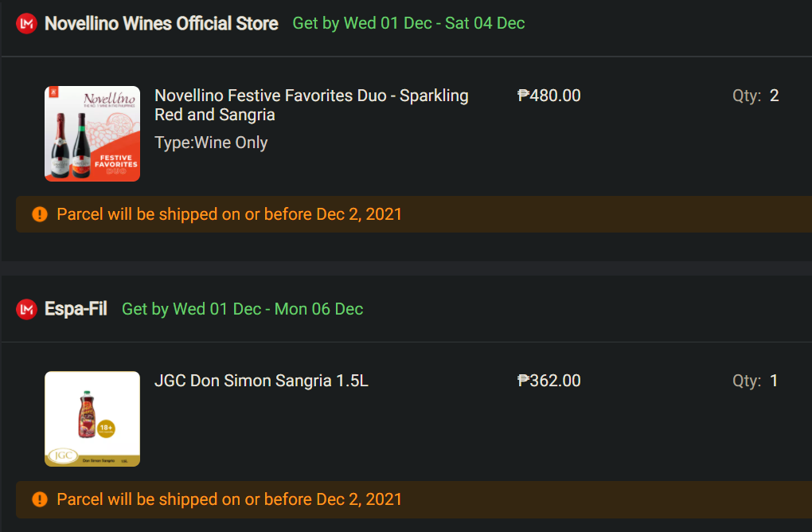Open the Novellino Festive Favorites Duo product title
The image size is (812, 532).
tap(311, 105)
